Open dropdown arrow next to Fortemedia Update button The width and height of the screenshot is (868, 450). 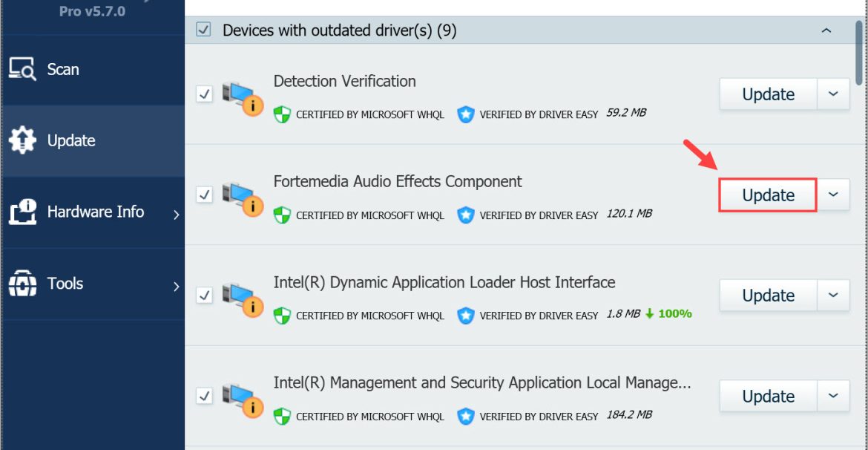click(834, 195)
